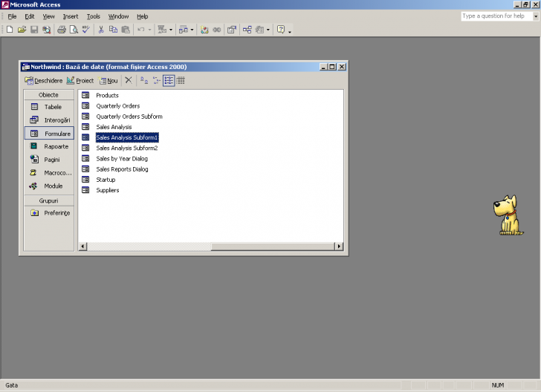Switch to Large Icons view

(143, 80)
